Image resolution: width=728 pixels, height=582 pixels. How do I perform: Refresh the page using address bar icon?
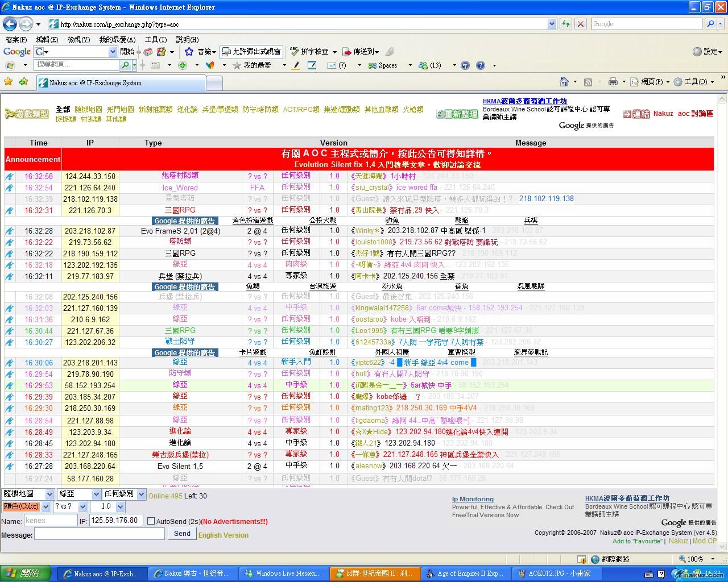(566, 24)
